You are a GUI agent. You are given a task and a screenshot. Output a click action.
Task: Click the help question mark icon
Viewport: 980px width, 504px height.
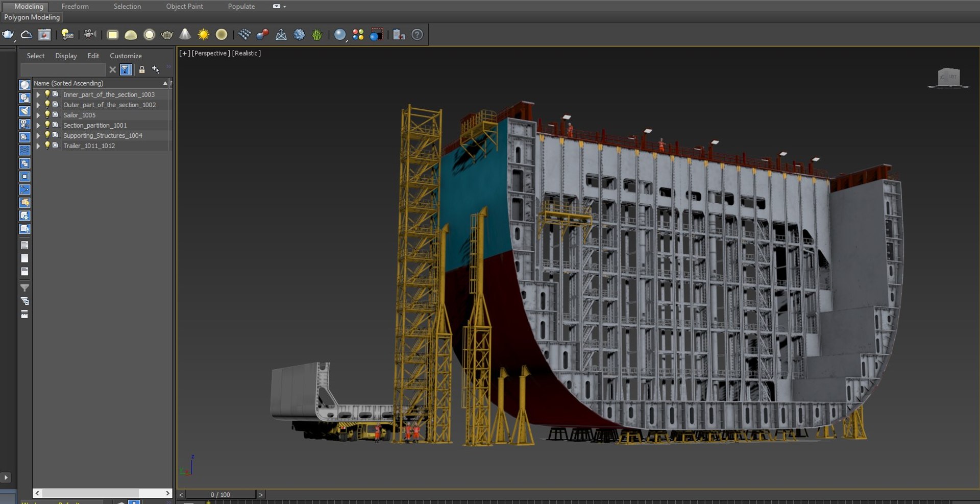click(417, 35)
